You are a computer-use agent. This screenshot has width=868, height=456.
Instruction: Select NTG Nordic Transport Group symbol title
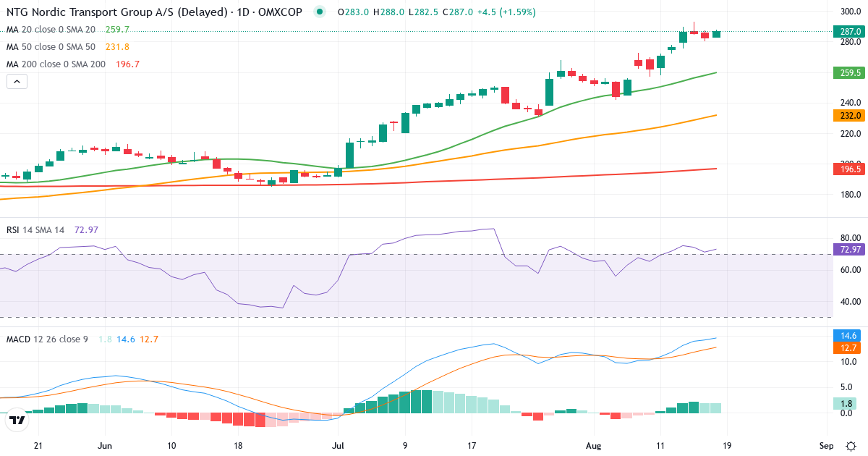click(x=153, y=12)
